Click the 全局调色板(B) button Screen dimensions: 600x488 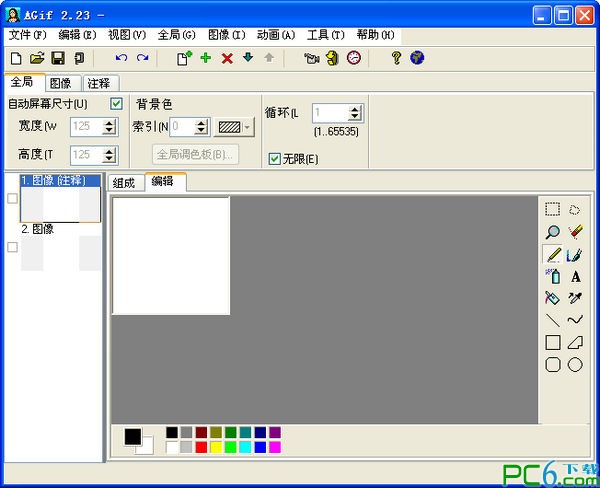coord(195,154)
